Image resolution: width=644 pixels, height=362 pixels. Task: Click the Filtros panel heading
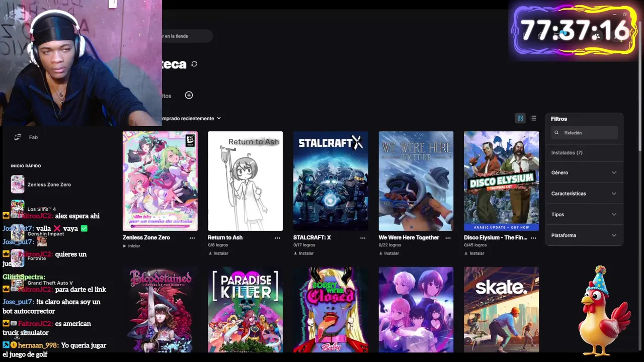click(559, 119)
